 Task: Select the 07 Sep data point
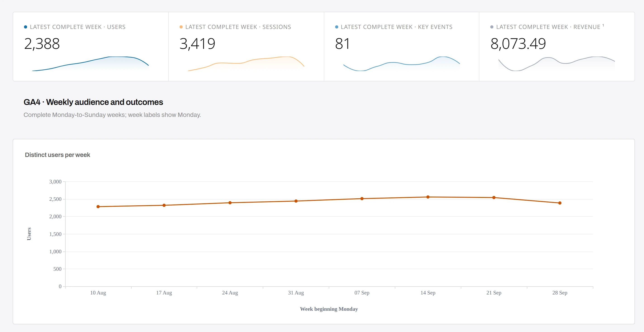(362, 199)
